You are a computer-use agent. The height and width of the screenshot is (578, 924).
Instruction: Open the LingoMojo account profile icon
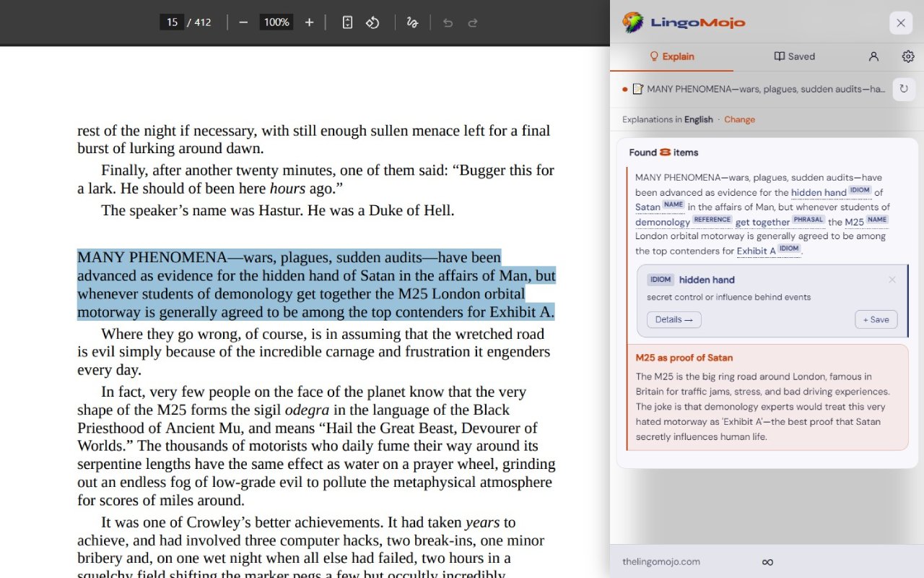click(x=873, y=56)
